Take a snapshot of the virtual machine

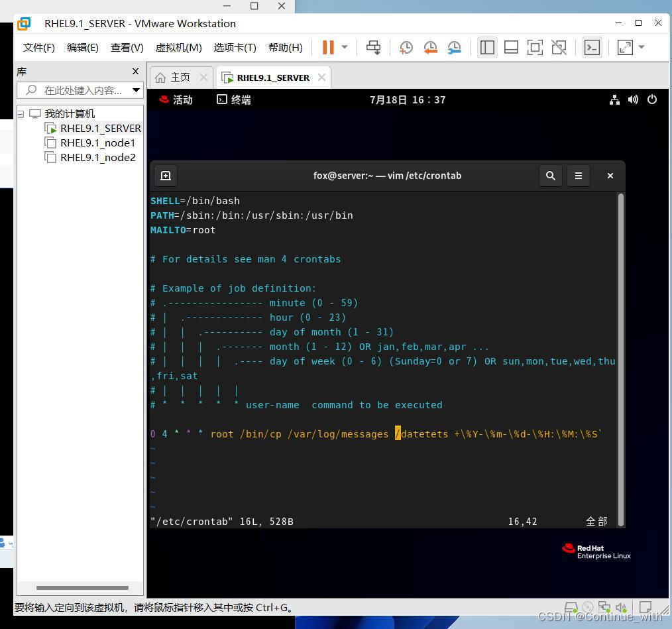click(406, 47)
